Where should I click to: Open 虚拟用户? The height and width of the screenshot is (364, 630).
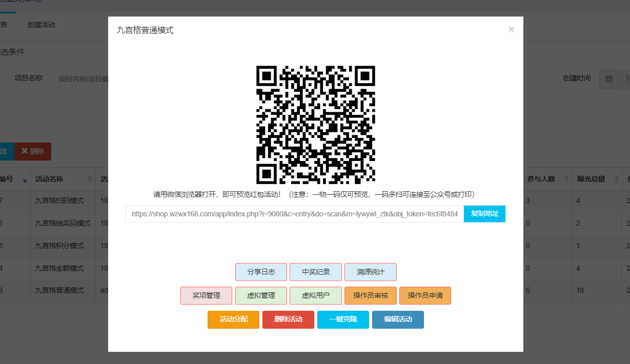click(x=316, y=296)
